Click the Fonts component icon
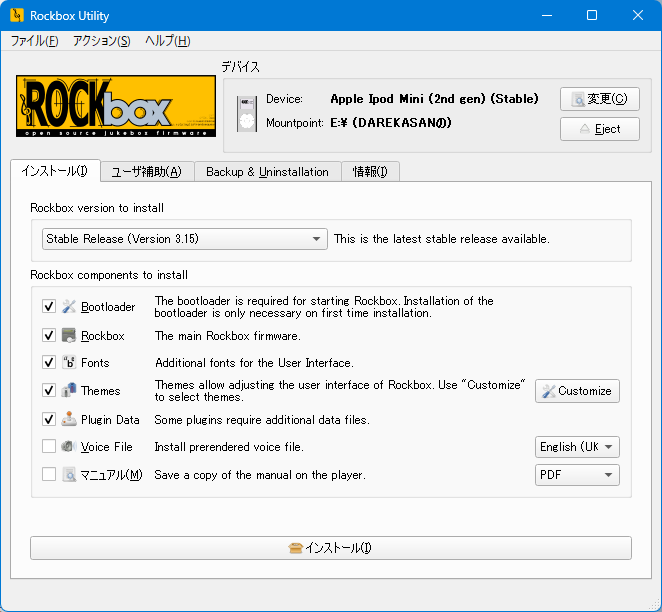The height and width of the screenshot is (612, 662). 69,363
